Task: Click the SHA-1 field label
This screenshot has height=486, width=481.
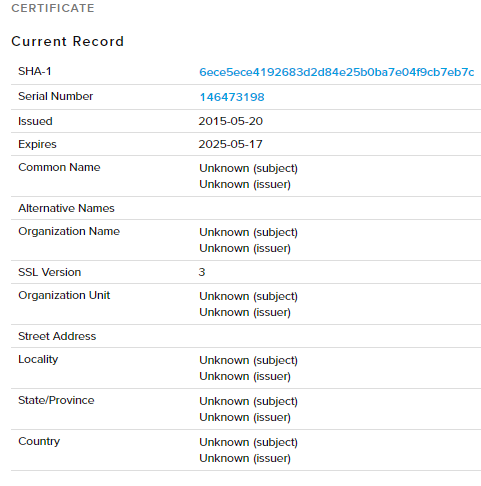Action: [x=35, y=71]
